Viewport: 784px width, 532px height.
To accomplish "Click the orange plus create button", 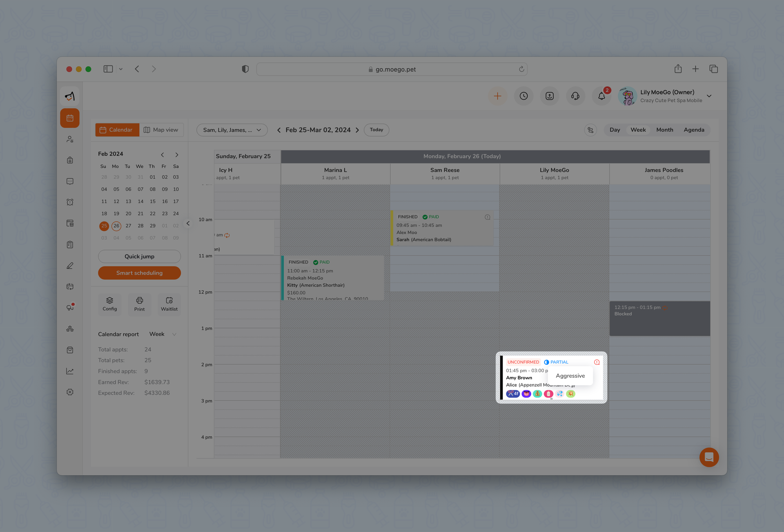I will (x=497, y=96).
